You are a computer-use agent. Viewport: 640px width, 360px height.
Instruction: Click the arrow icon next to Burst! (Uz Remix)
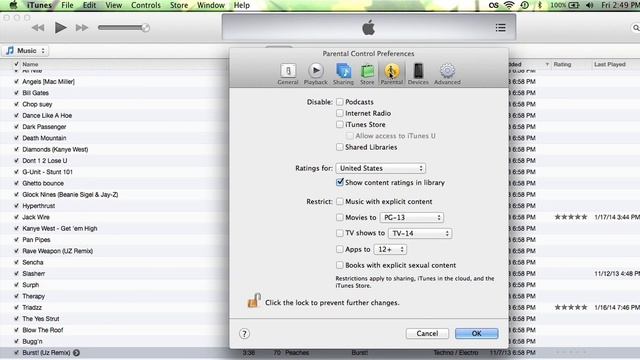click(x=76, y=353)
